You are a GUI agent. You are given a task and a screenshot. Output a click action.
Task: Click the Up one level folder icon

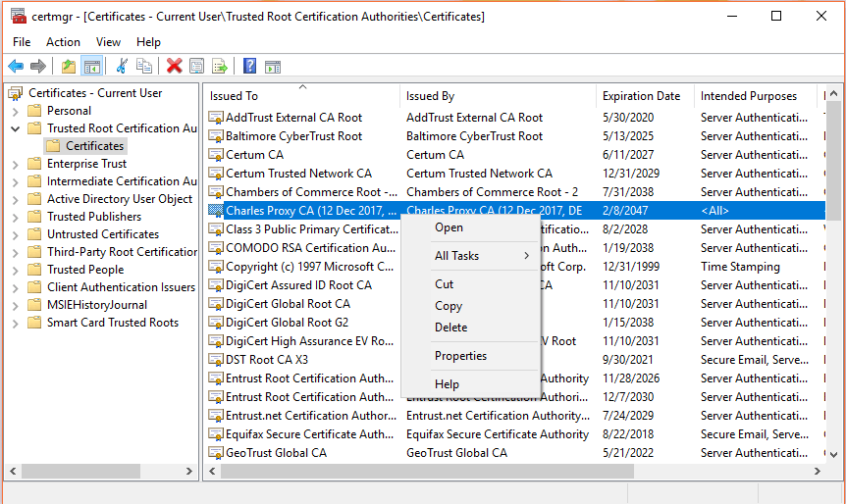point(69,67)
